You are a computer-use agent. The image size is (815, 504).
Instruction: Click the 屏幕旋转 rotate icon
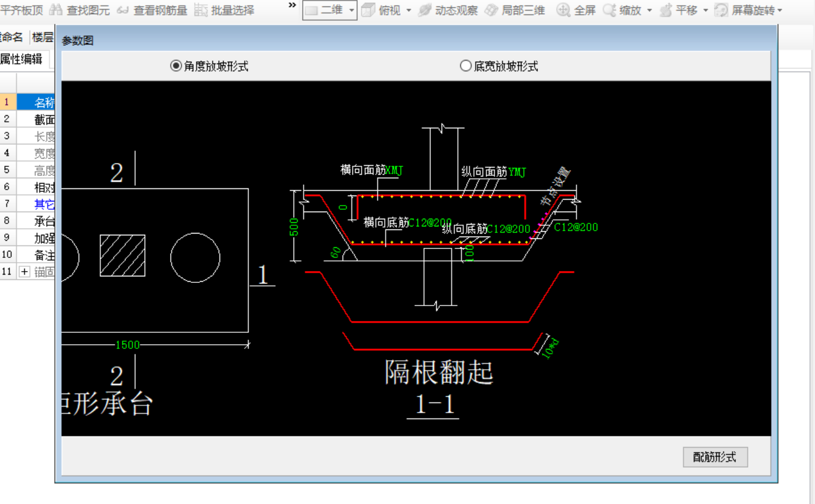click(x=720, y=10)
